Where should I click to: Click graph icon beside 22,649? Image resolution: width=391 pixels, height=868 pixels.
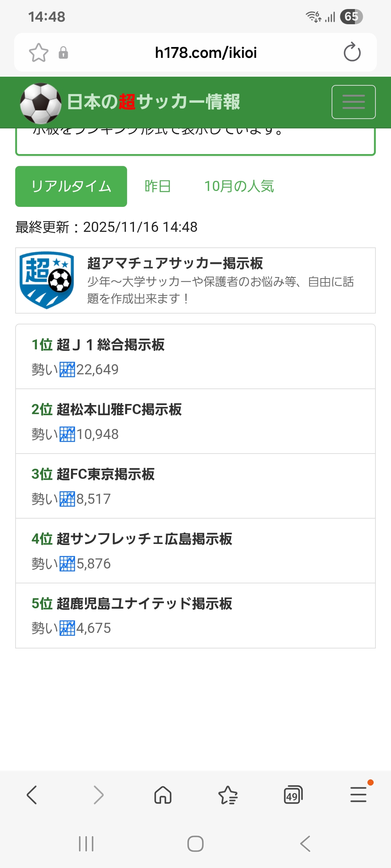[x=67, y=369]
